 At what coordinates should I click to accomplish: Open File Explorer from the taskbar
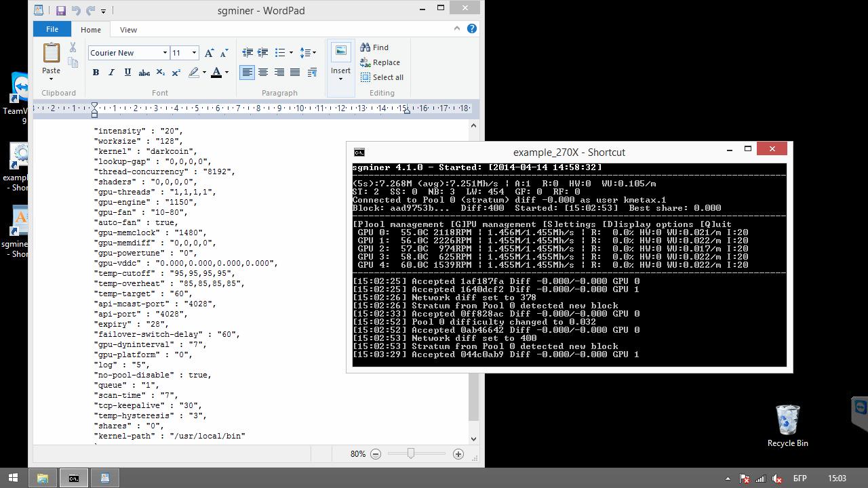42,478
